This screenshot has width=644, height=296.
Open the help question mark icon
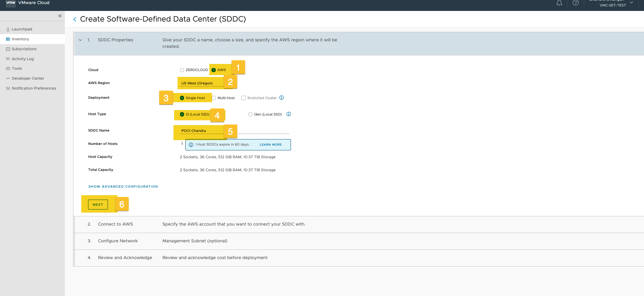coord(576,3)
